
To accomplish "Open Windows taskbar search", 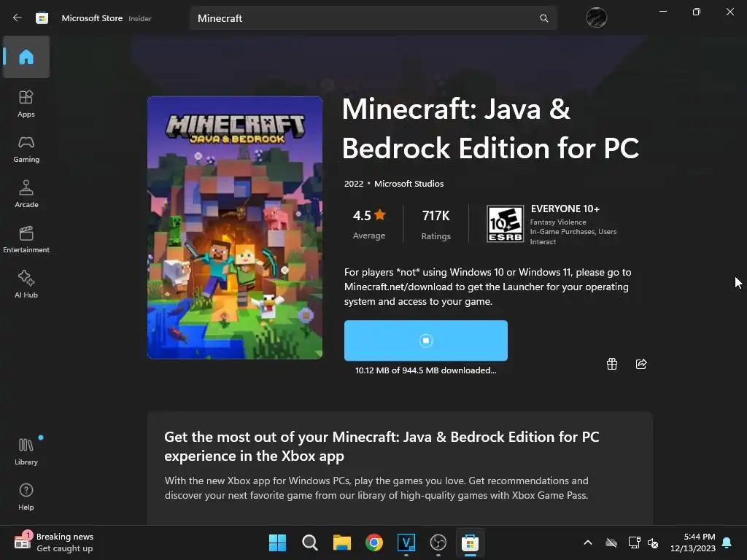I will (x=309, y=542).
